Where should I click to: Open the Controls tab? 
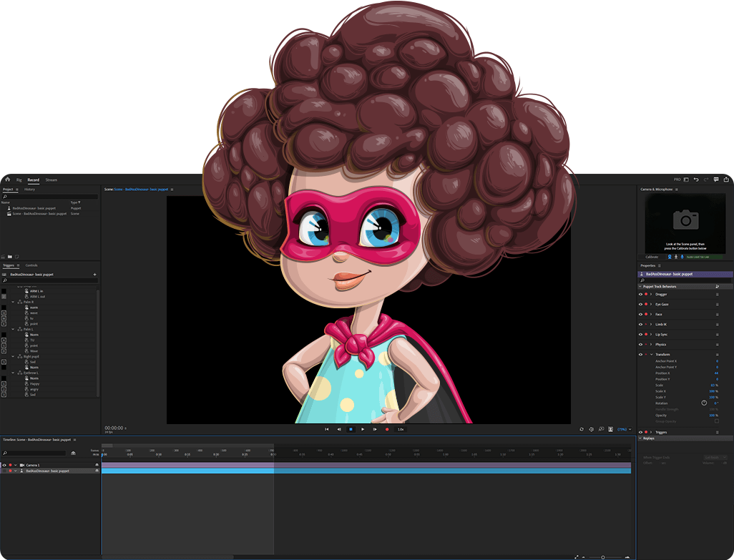tap(31, 265)
